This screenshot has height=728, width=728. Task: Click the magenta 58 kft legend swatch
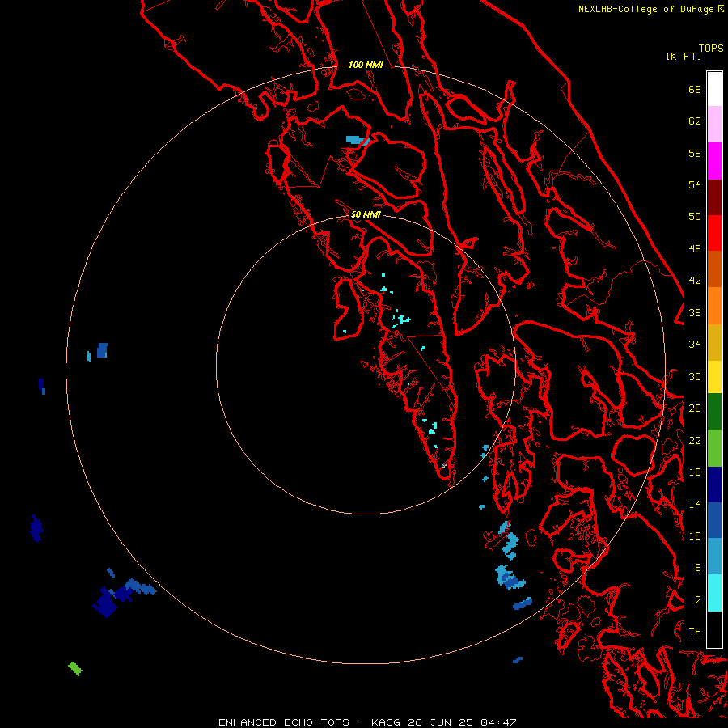coord(714,161)
